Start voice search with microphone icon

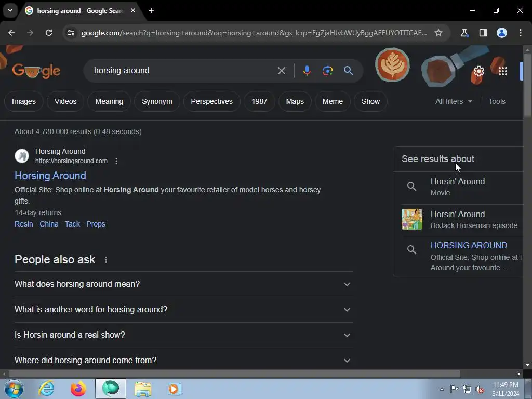307,71
